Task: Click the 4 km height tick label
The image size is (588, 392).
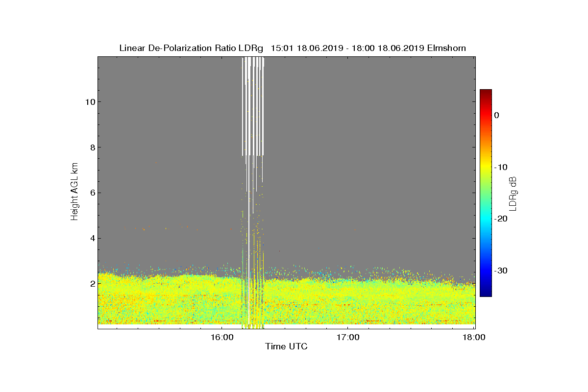Action: (92, 239)
